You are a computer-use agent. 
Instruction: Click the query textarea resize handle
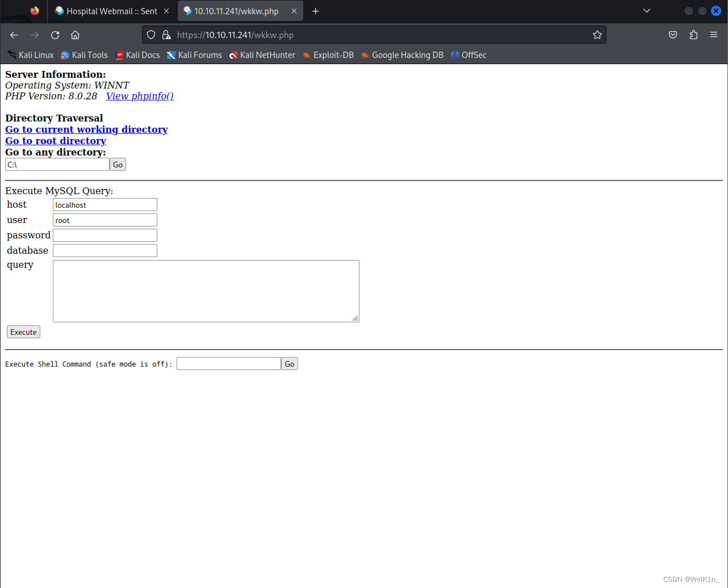pyautogui.click(x=355, y=318)
